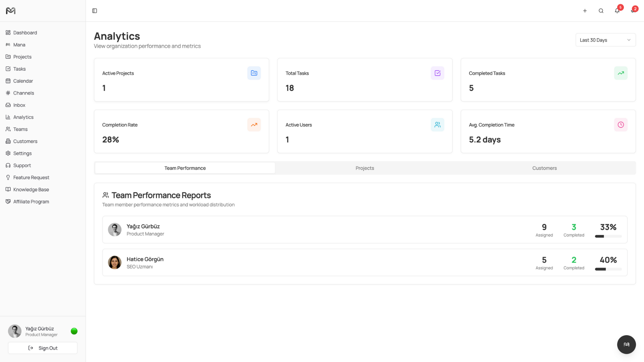Image resolution: width=644 pixels, height=362 pixels.
Task: Click Yağız Gürbüz's avatar in the report
Action: pos(114,230)
